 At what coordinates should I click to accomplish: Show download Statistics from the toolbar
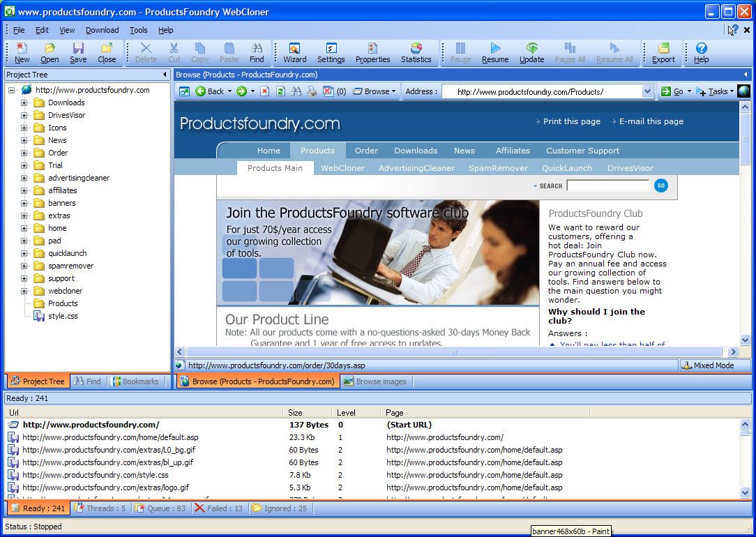coord(416,52)
